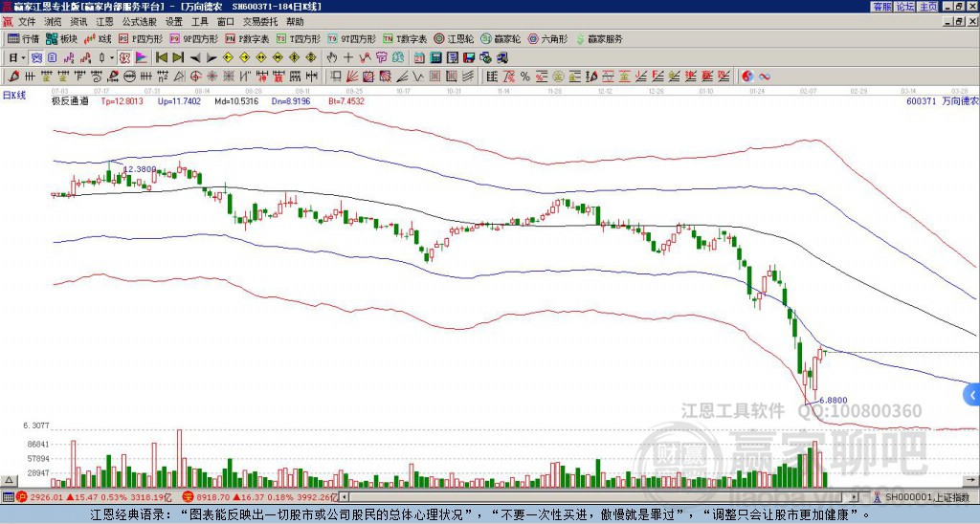Click the 行情 quotes button
Image resolution: width=980 pixels, height=524 pixels.
24,38
